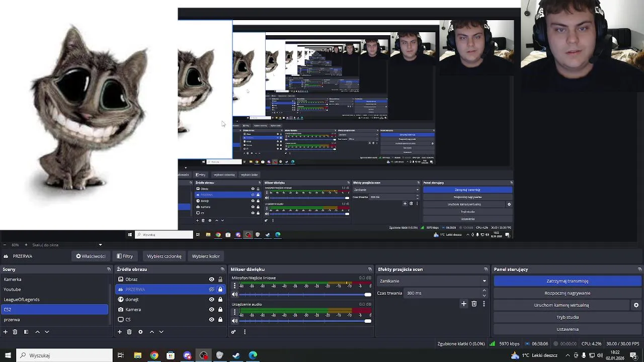Show the PRZERWA source
This screenshot has width=644, height=362.
pos(212,290)
